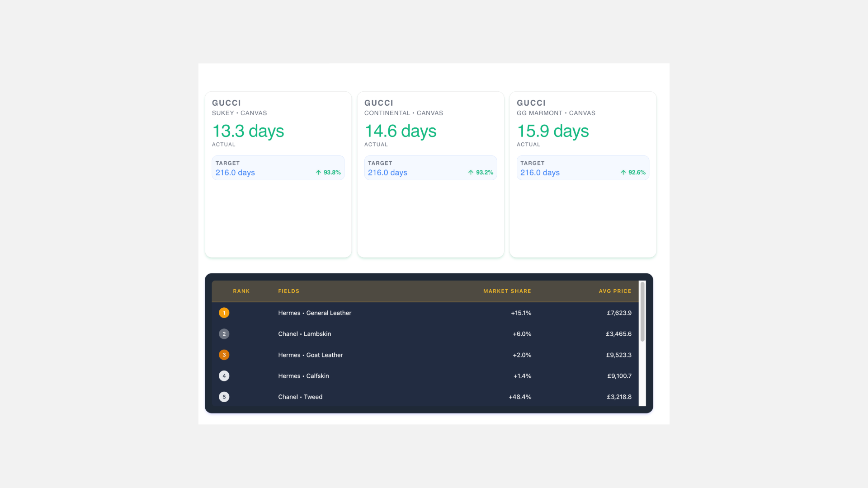Click the +1.4% market share cell
The width and height of the screenshot is (868, 488).
[x=522, y=376]
